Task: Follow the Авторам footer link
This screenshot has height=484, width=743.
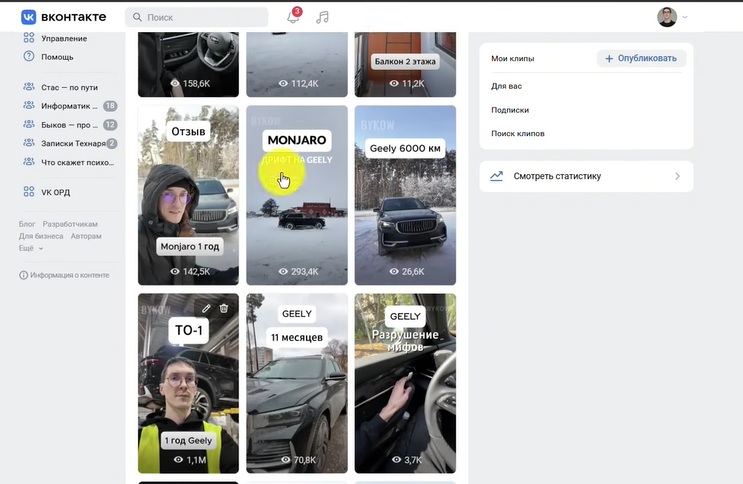Action: (x=86, y=236)
